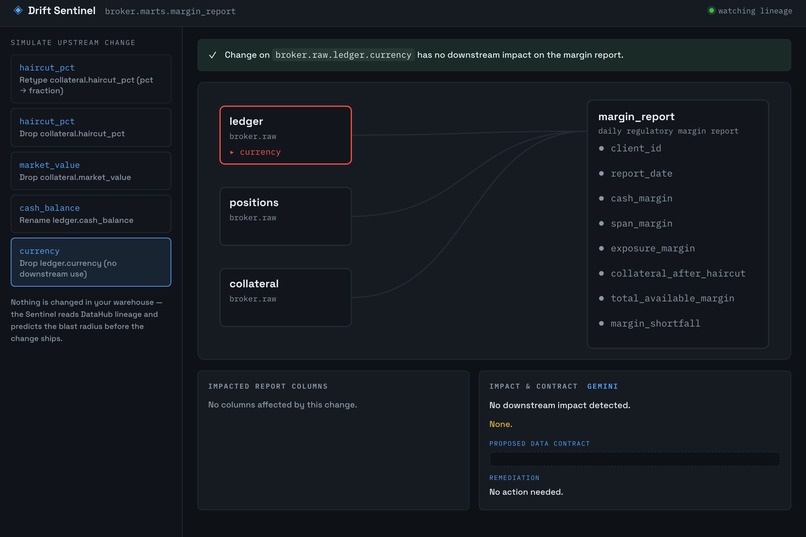Click the broker.marts.margin_report path in header
The image size is (806, 537).
pyautogui.click(x=170, y=11)
